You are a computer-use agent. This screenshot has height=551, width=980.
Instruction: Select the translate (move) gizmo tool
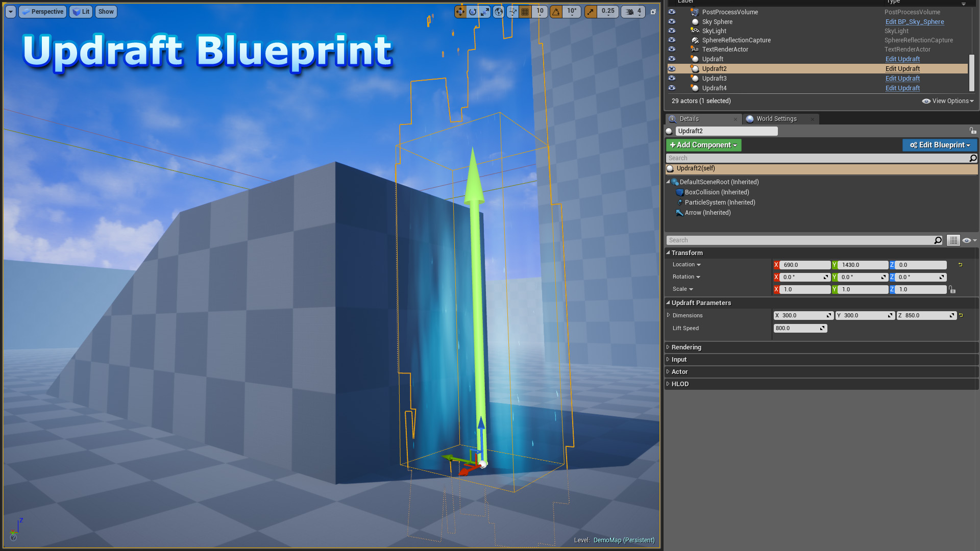(x=460, y=12)
